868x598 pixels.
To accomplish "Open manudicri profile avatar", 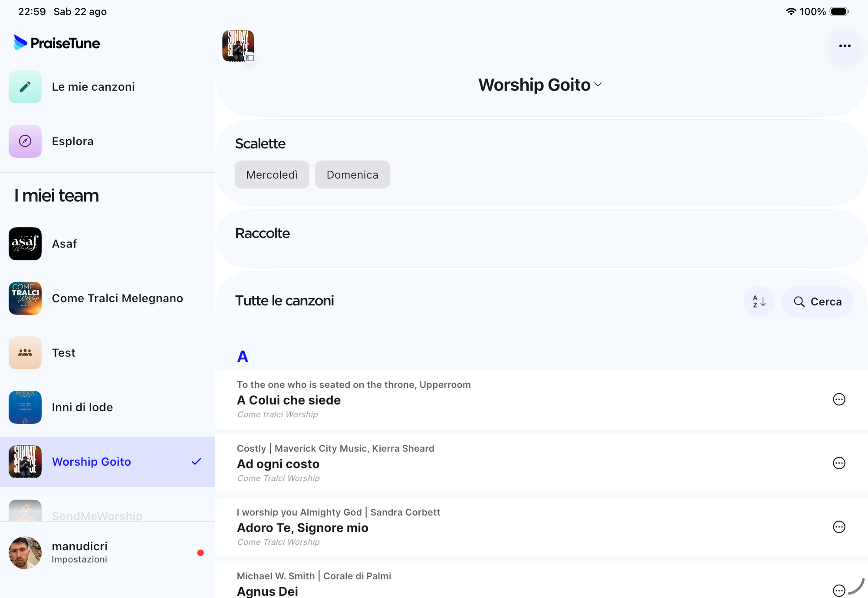I will [25, 552].
